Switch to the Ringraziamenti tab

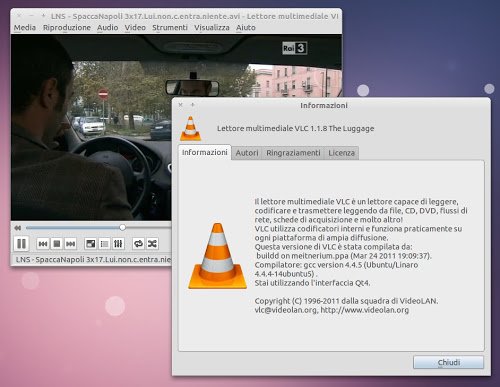pos(293,153)
